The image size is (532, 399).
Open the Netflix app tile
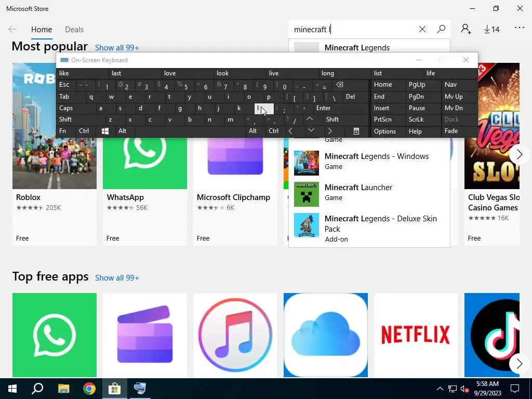pos(416,335)
